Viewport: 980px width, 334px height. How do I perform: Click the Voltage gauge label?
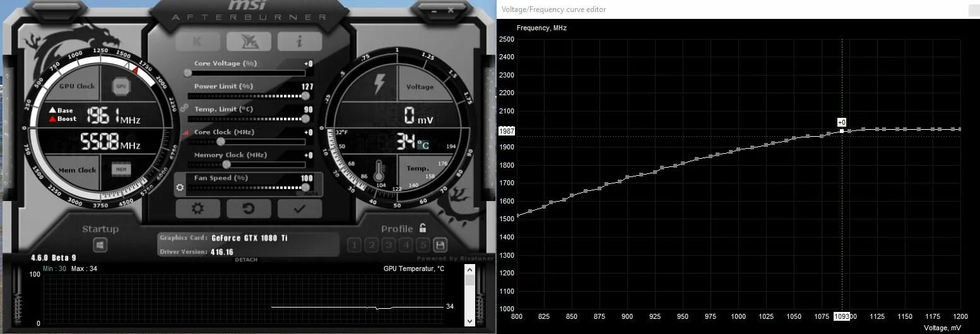[420, 87]
